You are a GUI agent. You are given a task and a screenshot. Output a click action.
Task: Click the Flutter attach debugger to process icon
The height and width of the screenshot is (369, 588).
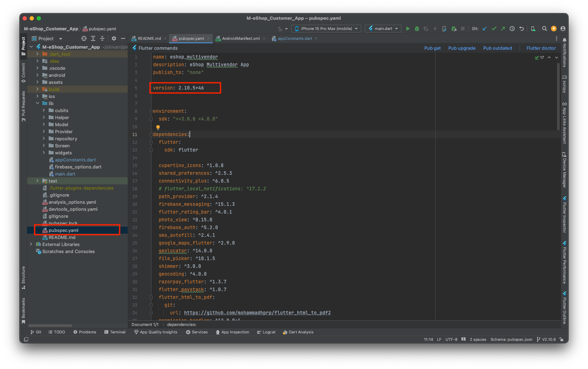tap(454, 29)
